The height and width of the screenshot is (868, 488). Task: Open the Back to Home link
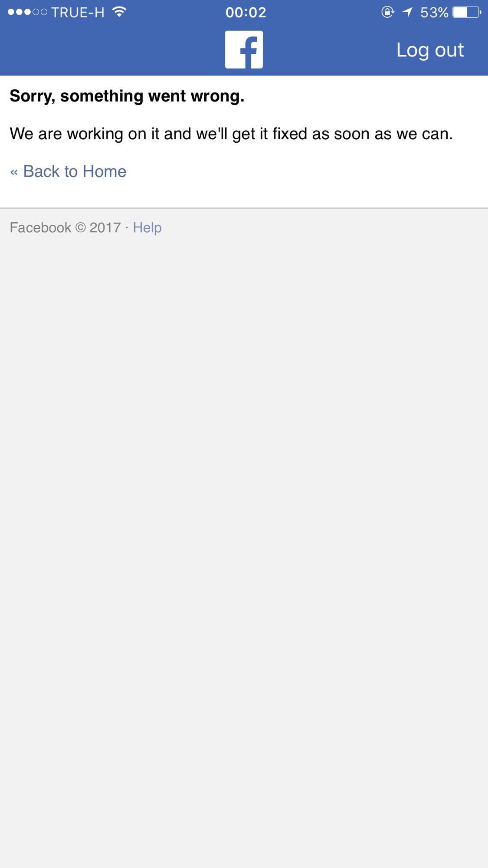pyautogui.click(x=68, y=171)
